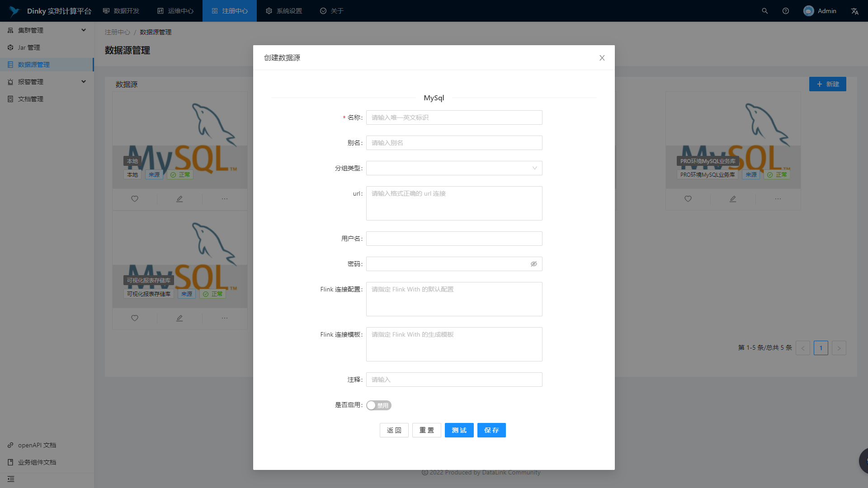Viewport: 868px width, 488px height.
Task: Open more options dots on 可视化报表存储库 card
Action: (225, 318)
